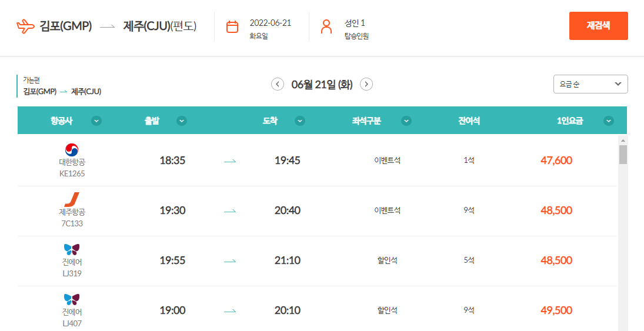
Task: Click the orange airplane icon beside 김포(GMP)
Action: click(25, 26)
